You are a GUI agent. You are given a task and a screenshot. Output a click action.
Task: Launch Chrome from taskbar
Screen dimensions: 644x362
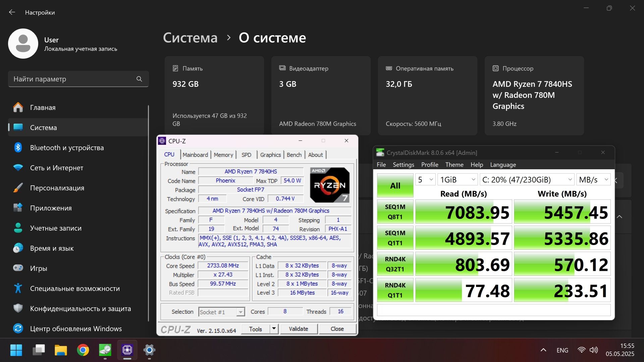83,350
